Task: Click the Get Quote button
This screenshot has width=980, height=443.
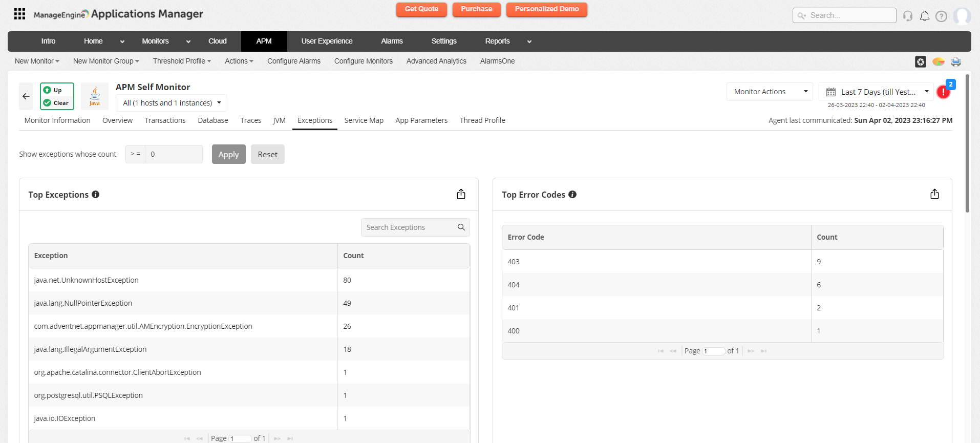Action: coord(421,9)
